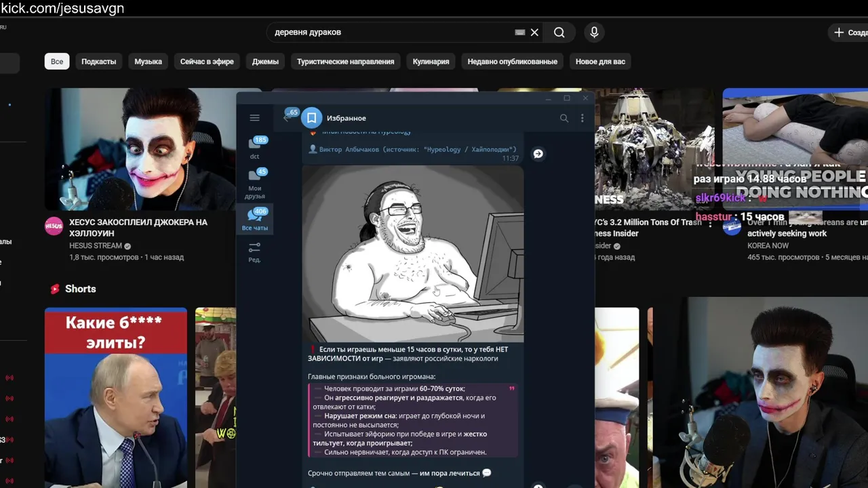Click the quoted symptoms list block
The width and height of the screenshot is (868, 488).
(x=413, y=420)
